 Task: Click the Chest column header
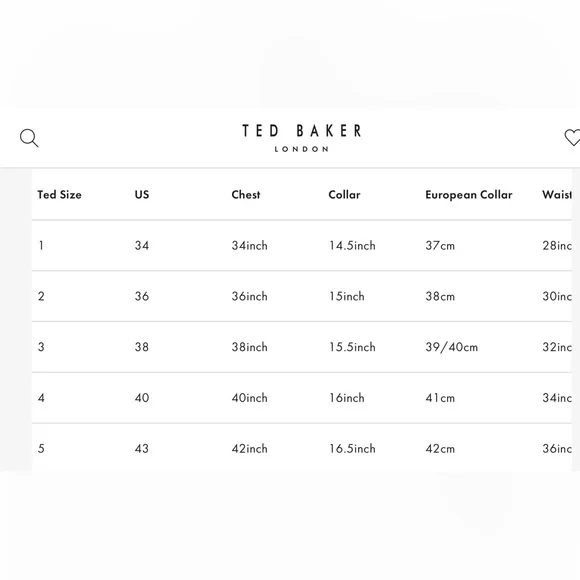(246, 195)
